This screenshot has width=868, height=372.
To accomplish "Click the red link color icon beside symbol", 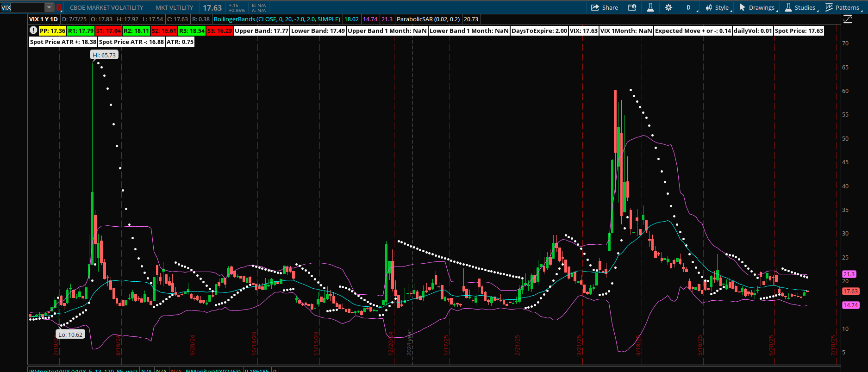I will tap(59, 7).
